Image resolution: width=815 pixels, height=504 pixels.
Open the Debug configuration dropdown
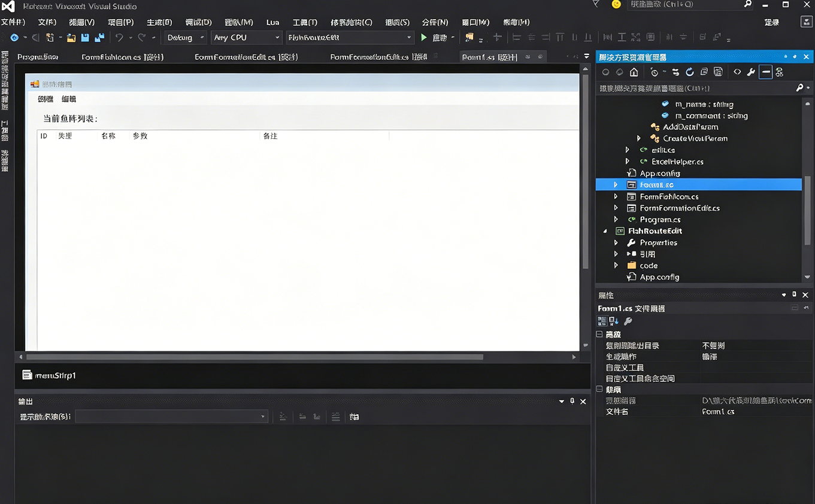[x=186, y=38]
